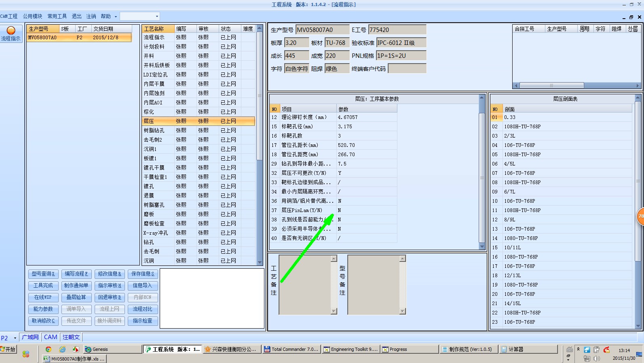
Task: Select the X-ray冲孔 process row
Action: 198,233
